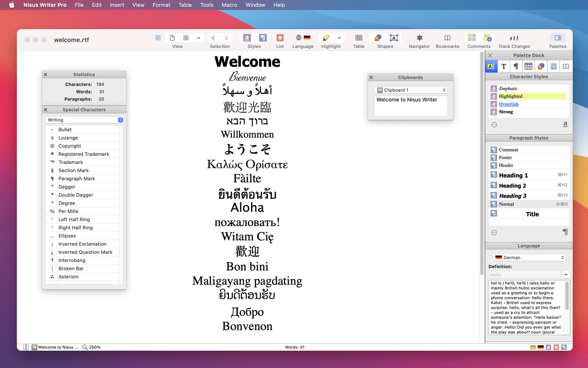This screenshot has height=368, width=588.
Task: Switch to grid view in View group
Action: (x=186, y=38)
